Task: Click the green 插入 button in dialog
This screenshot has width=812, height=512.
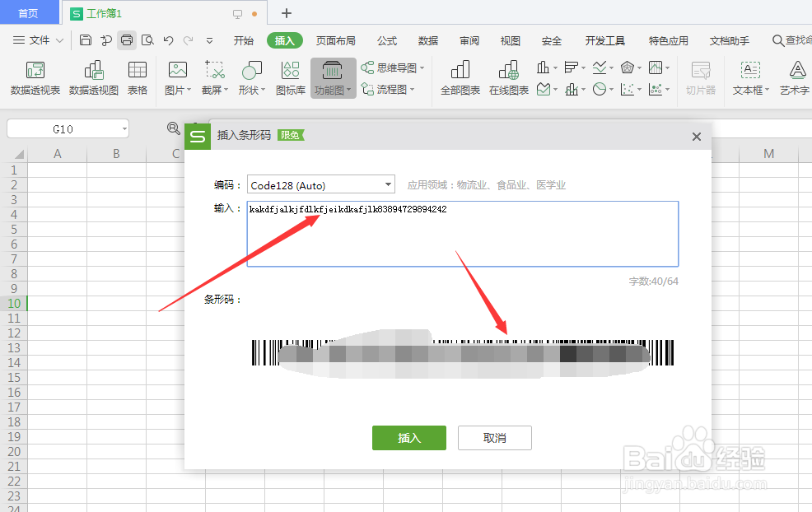Action: click(x=409, y=438)
